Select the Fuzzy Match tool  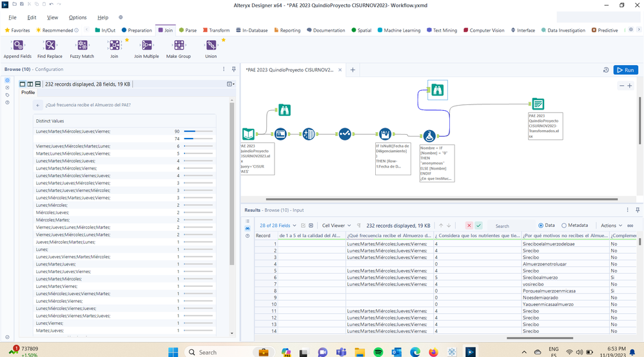[x=82, y=48]
